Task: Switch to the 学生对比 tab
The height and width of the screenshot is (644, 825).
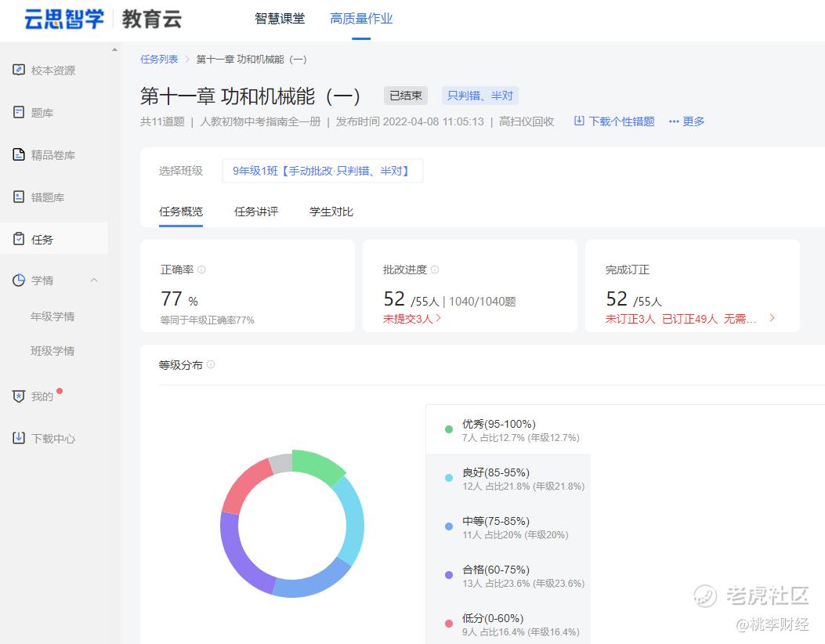Action: pos(331,212)
